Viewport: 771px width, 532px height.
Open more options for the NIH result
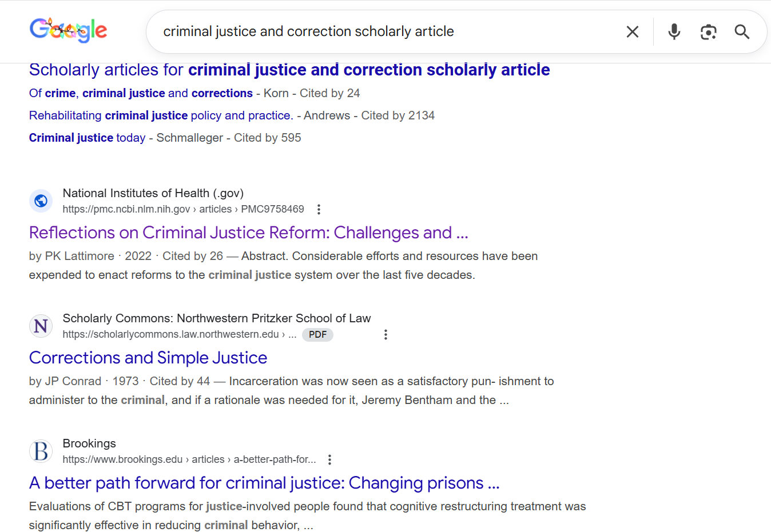click(319, 210)
